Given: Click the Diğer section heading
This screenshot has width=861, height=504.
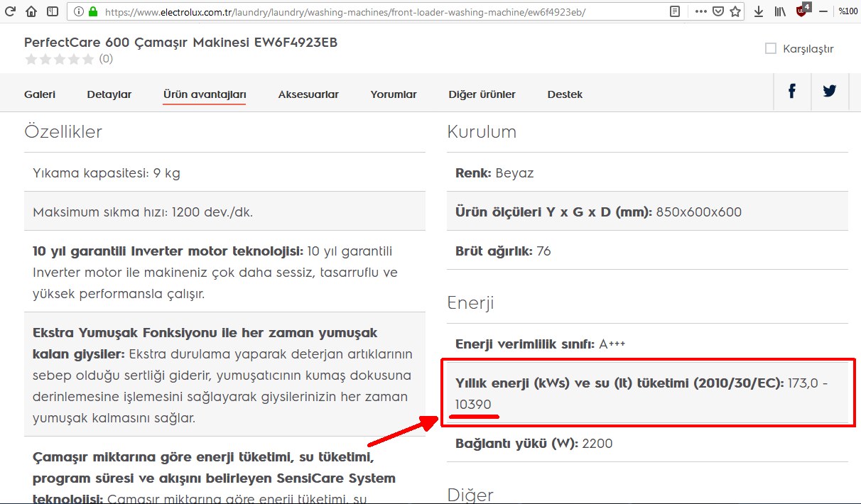Looking at the screenshot, I should pos(470,494).
